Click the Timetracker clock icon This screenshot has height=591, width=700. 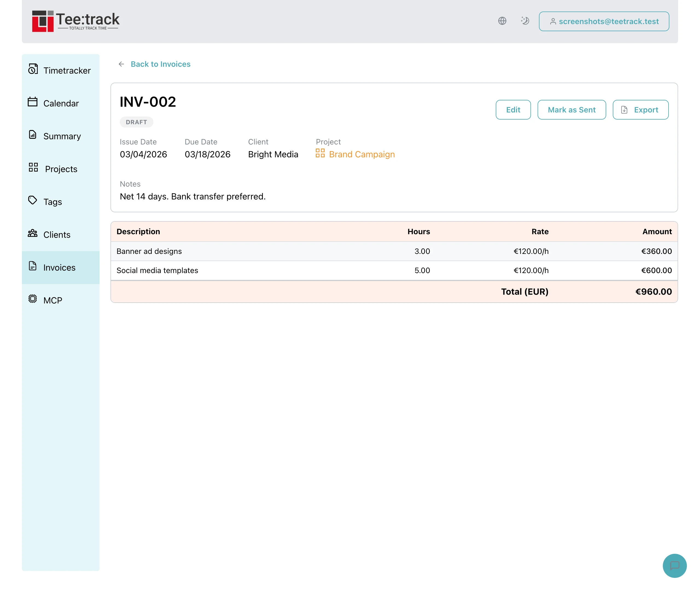click(x=33, y=69)
